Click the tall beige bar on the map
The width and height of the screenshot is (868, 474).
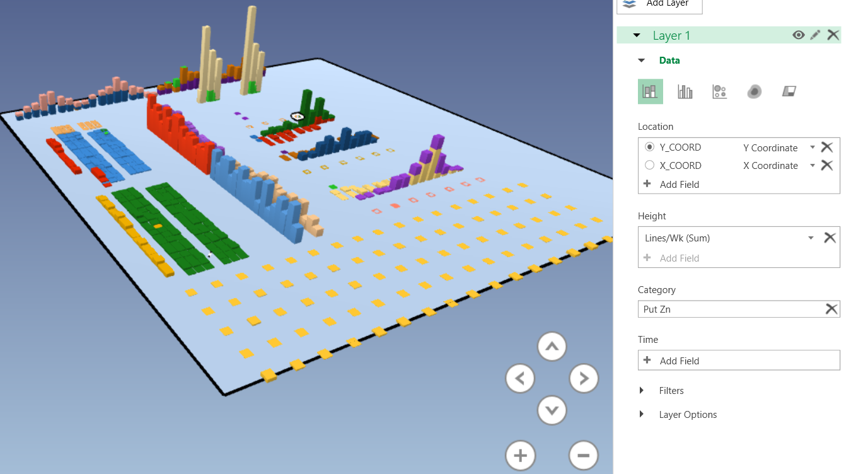coord(251,49)
